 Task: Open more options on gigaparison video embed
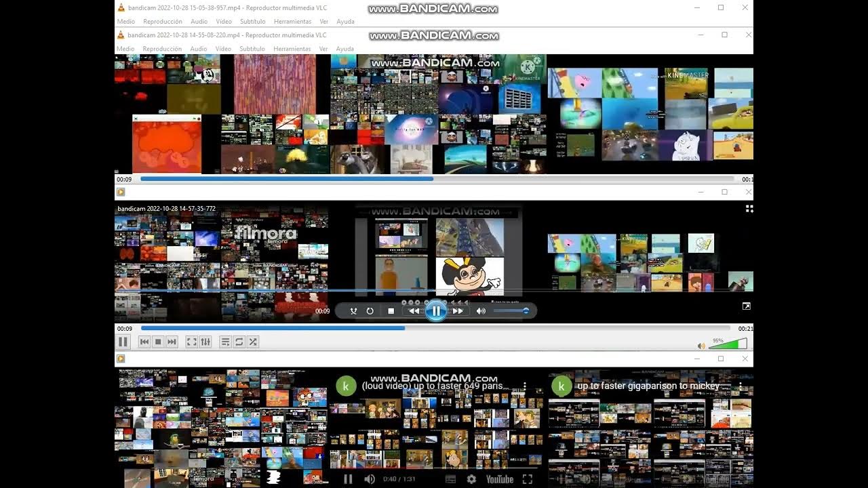coord(741,386)
